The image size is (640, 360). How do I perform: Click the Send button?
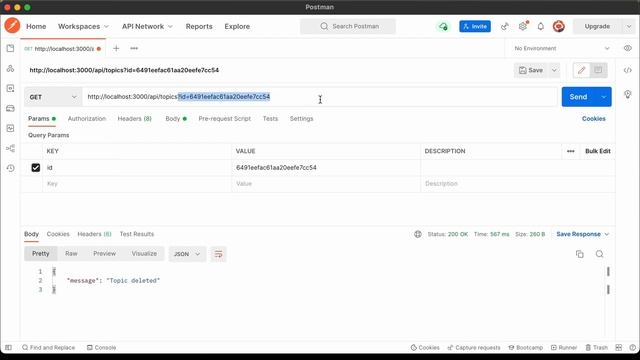pyautogui.click(x=578, y=97)
